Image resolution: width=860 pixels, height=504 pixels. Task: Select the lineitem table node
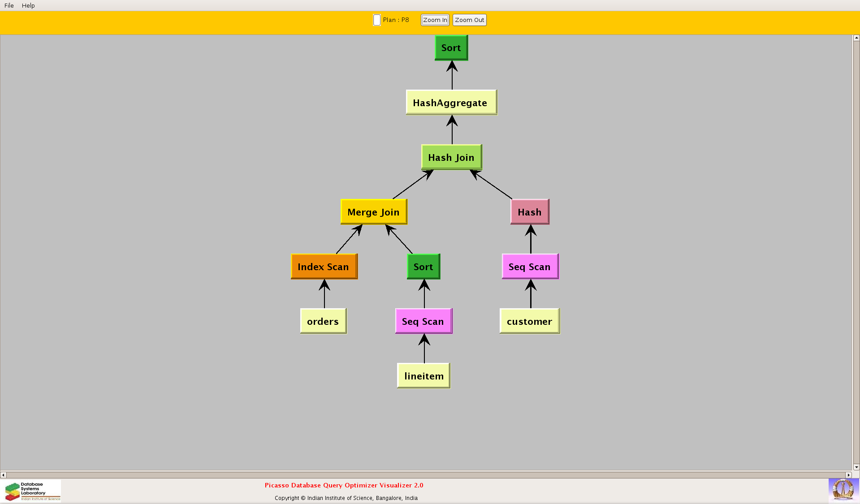[x=424, y=376]
